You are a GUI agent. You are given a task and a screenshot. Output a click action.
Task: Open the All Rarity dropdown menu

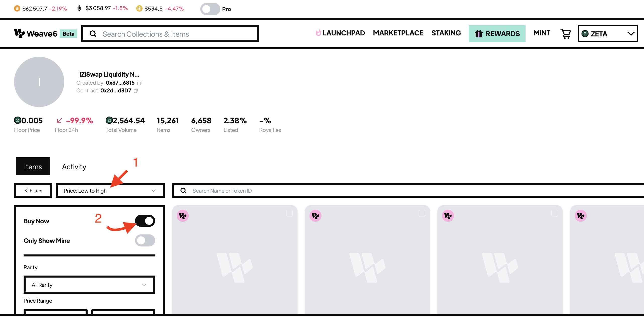[89, 284]
